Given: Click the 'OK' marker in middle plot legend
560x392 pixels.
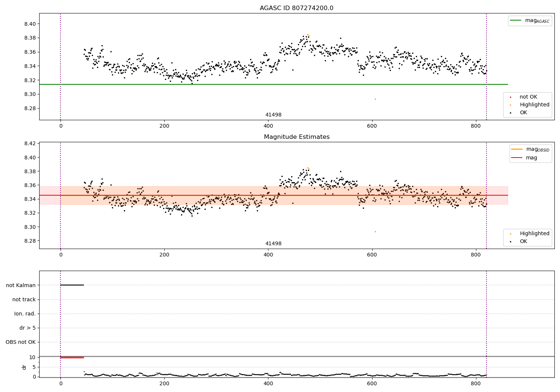Looking at the screenshot, I should click(x=510, y=242).
